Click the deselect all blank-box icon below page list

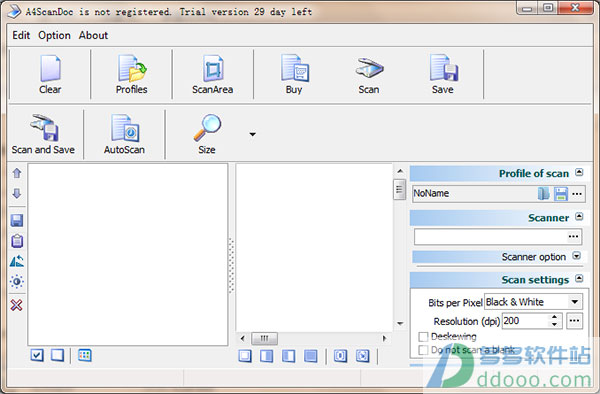click(x=57, y=355)
